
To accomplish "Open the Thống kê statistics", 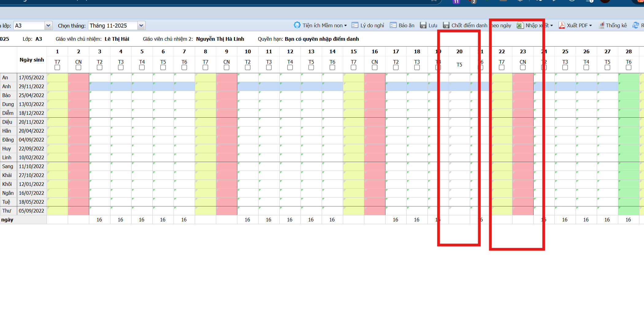I will (613, 25).
